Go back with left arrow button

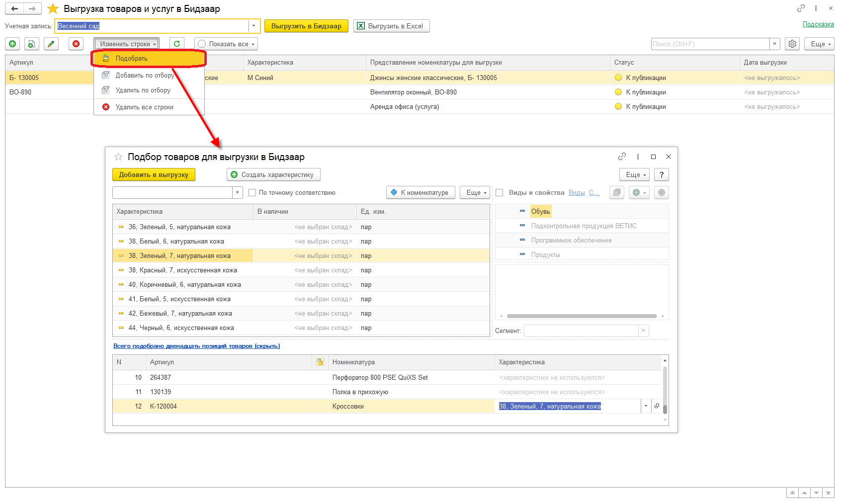(14, 8)
